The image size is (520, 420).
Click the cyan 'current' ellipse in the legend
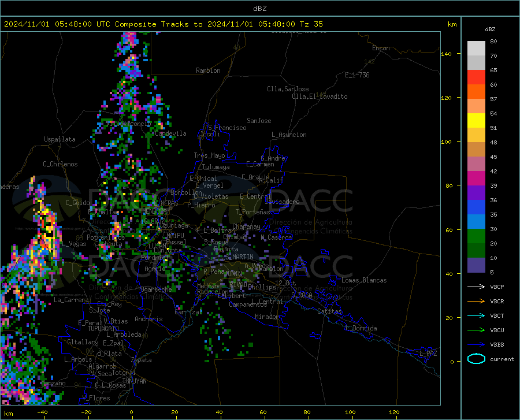click(476, 359)
